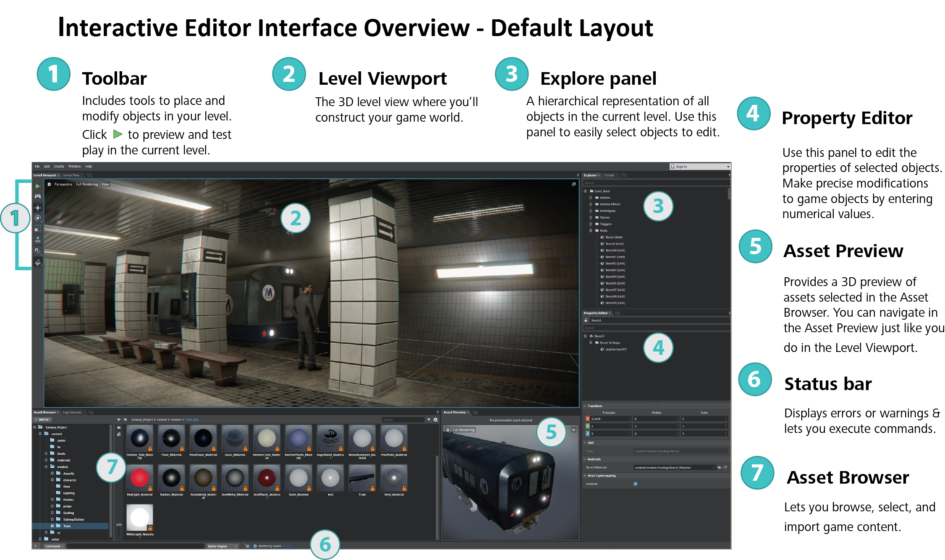Image resolution: width=945 pixels, height=560 pixels.
Task: Click the thumbnail size slider handle
Action: click(119, 525)
